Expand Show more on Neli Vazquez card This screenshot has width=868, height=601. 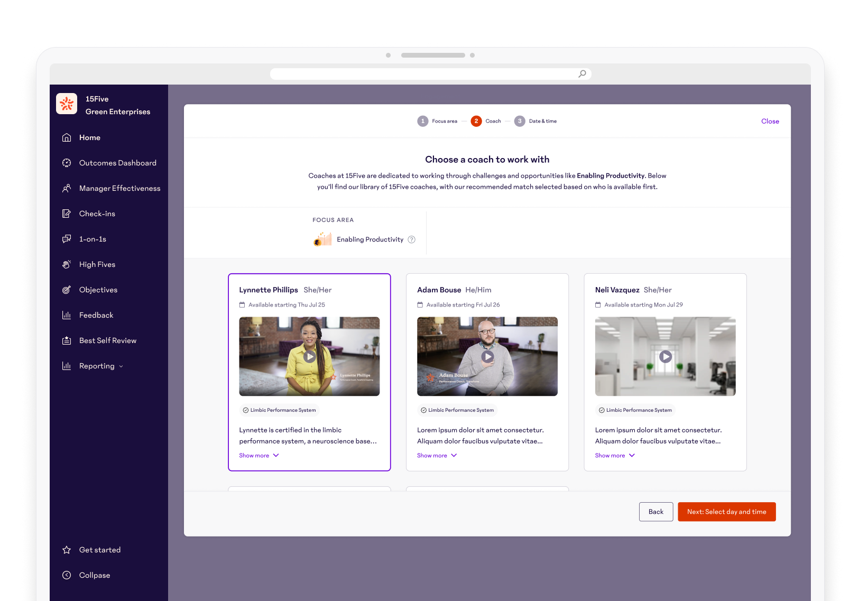[615, 456]
